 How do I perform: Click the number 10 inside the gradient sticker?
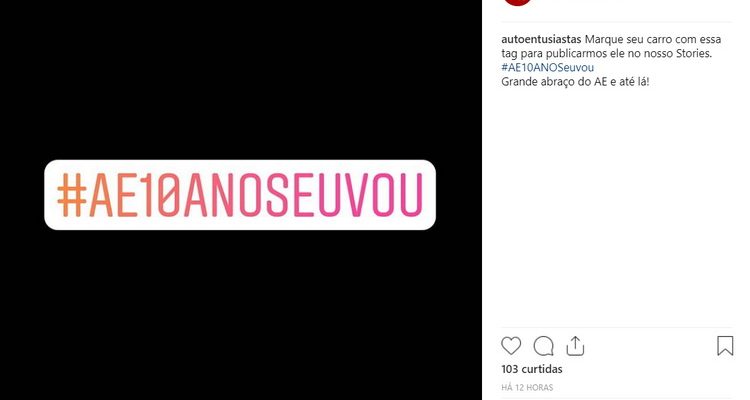(163, 195)
